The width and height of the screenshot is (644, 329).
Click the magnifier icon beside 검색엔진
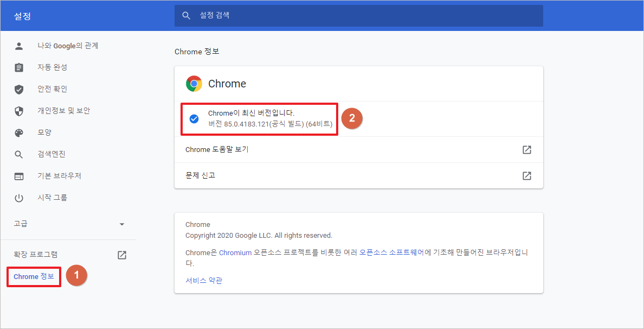click(19, 155)
